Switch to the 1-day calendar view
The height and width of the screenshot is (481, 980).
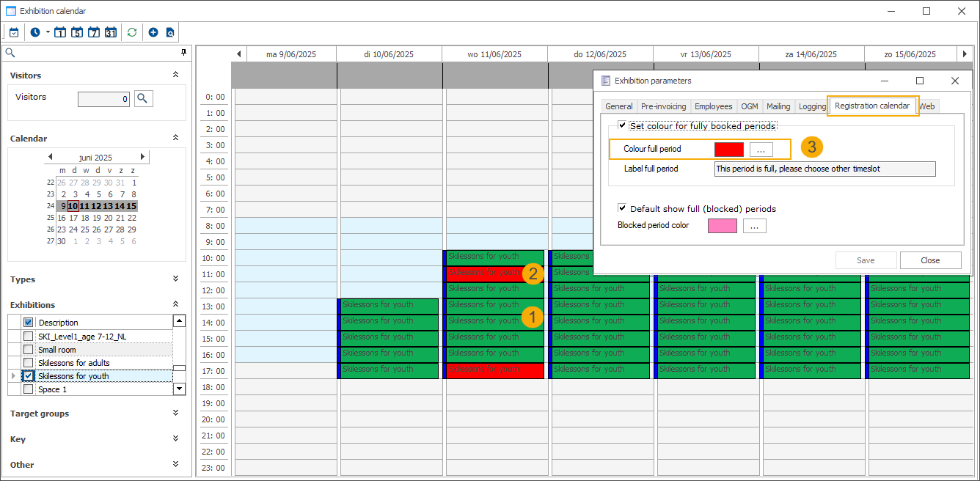(x=60, y=32)
